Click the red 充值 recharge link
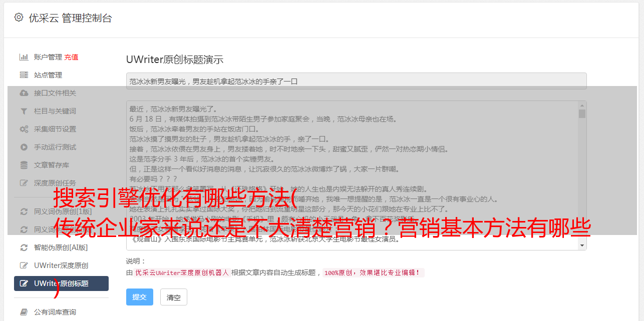The height and width of the screenshot is (321, 644). (71, 57)
